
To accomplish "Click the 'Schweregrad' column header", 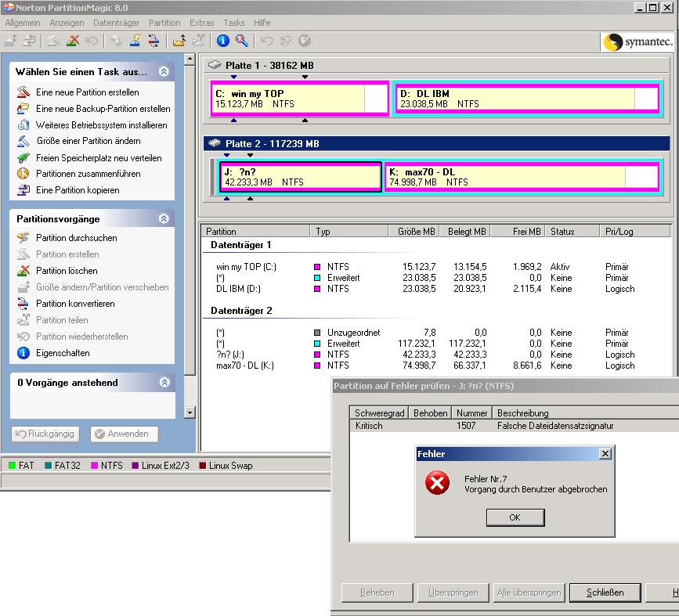I will point(379,413).
